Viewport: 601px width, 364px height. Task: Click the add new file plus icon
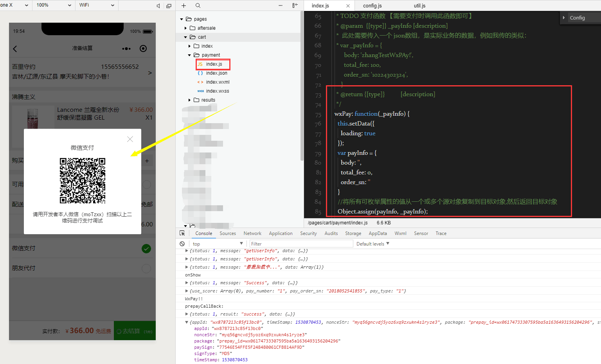(184, 5)
